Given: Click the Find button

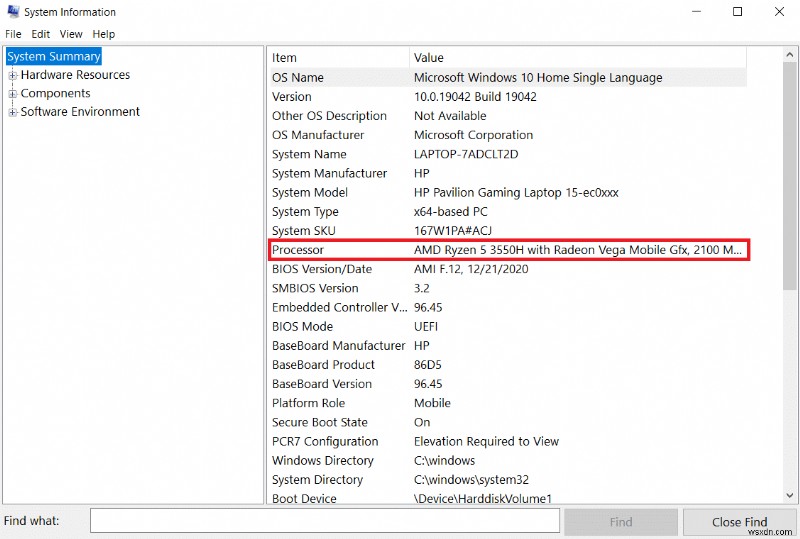Looking at the screenshot, I should (621, 522).
